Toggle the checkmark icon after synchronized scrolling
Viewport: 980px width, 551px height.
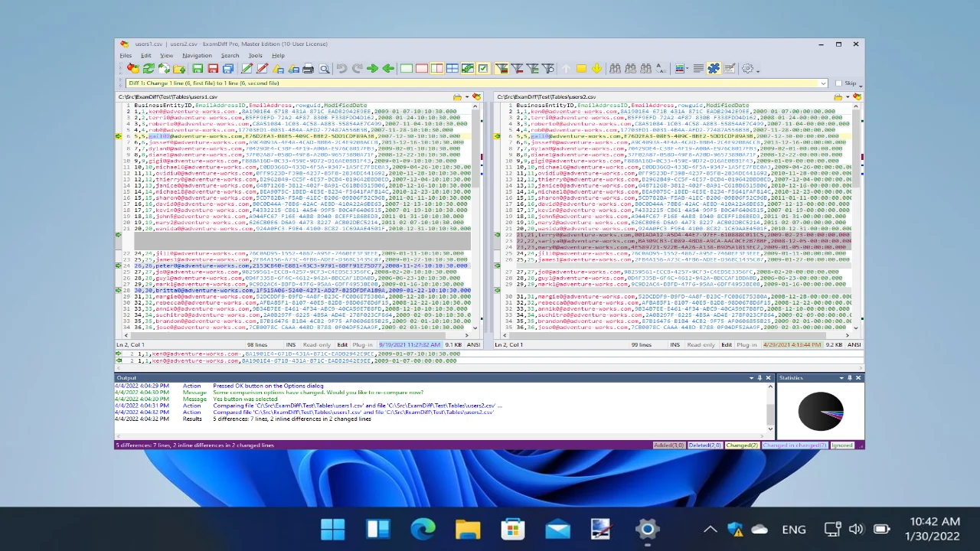(x=483, y=69)
